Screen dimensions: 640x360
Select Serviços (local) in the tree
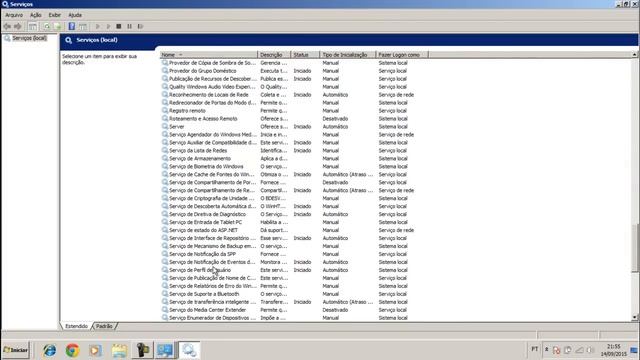[29, 38]
